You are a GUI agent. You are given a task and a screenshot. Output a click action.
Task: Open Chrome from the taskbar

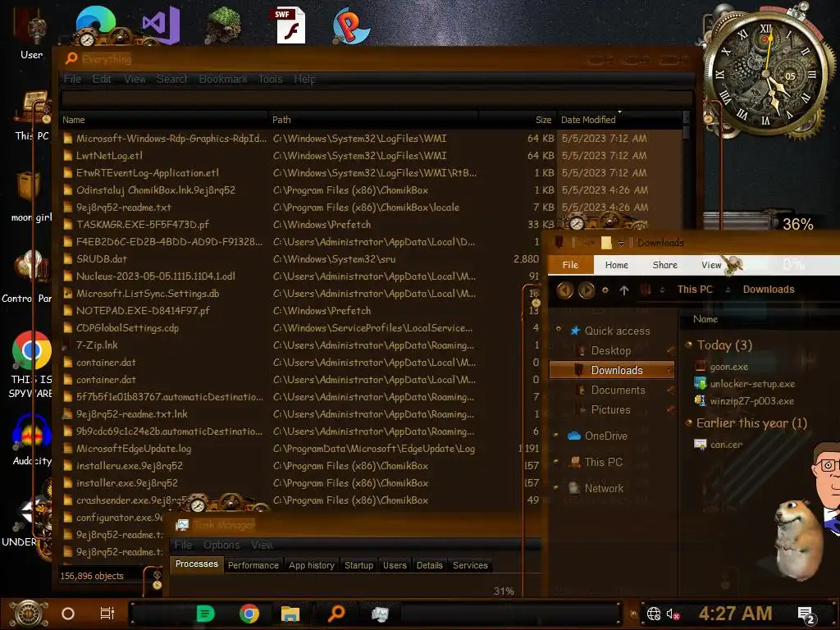point(249,614)
